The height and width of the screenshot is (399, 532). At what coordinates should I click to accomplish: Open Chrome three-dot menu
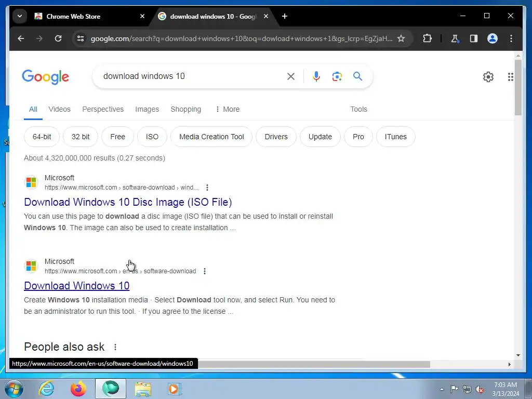pos(511,38)
